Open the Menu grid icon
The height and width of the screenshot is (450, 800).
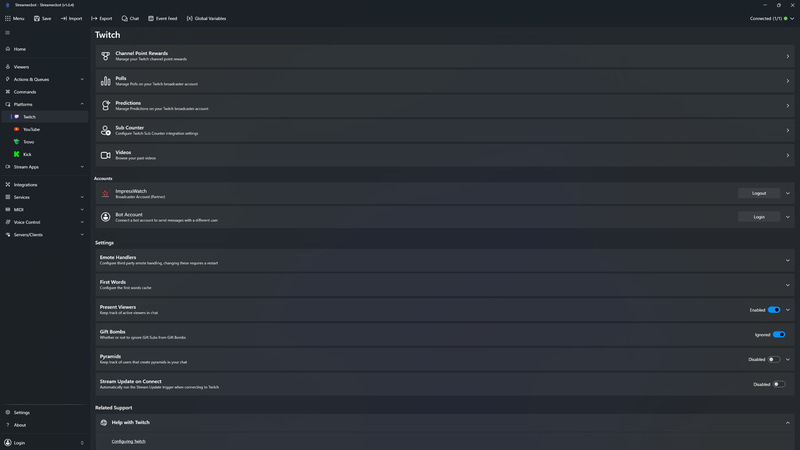(8, 18)
